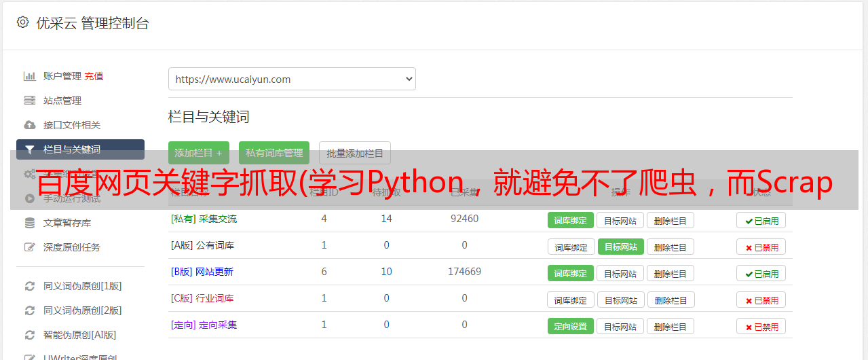
Task: Click the gear icon beside 优采云 管理控制台
Action: (x=22, y=22)
